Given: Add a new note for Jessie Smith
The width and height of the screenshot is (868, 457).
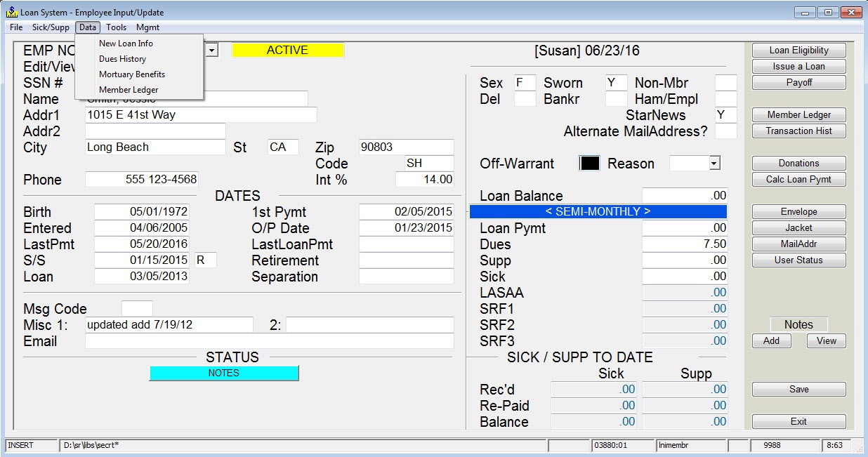Looking at the screenshot, I should coord(771,340).
